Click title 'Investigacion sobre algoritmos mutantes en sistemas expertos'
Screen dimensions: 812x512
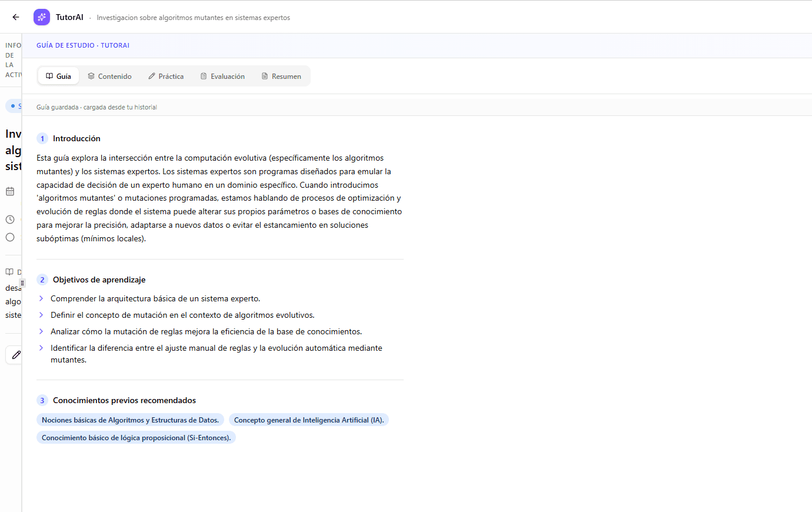194,18
